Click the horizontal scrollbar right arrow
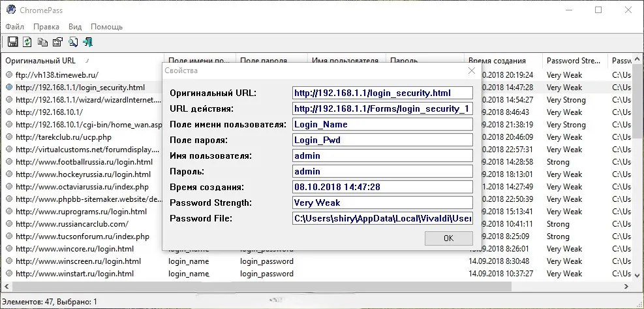This screenshot has height=309, width=644. 626,286
